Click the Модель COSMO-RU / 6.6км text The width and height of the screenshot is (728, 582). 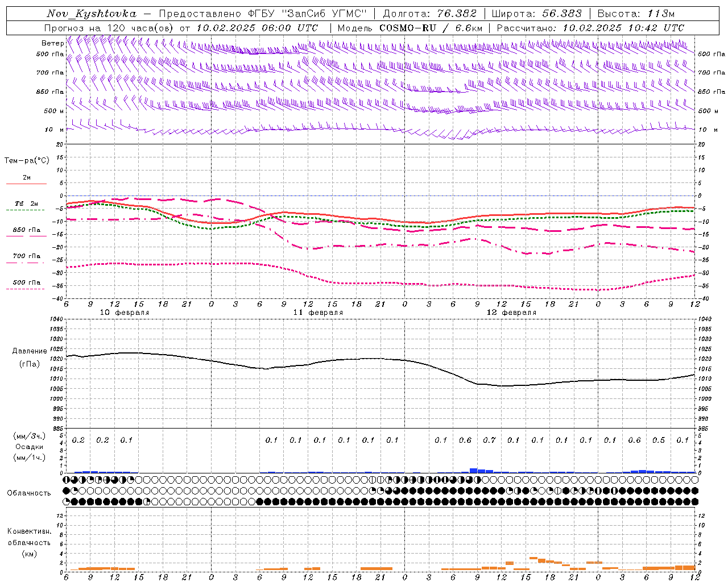[x=410, y=28]
